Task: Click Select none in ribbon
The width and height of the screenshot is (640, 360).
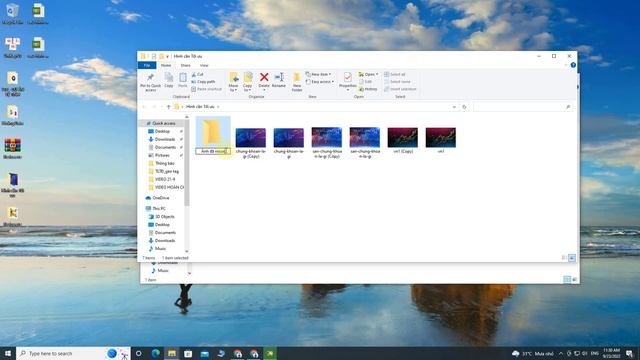Action: [x=397, y=82]
